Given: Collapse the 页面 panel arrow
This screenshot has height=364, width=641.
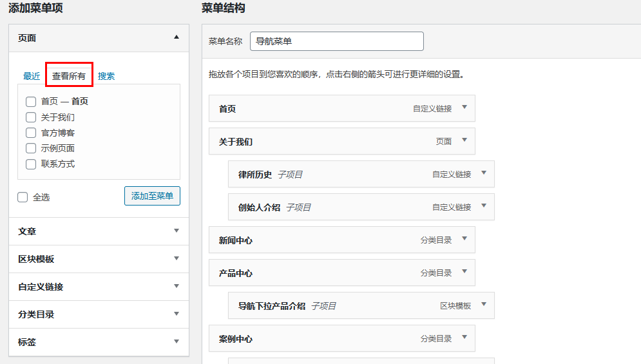Looking at the screenshot, I should (176, 37).
